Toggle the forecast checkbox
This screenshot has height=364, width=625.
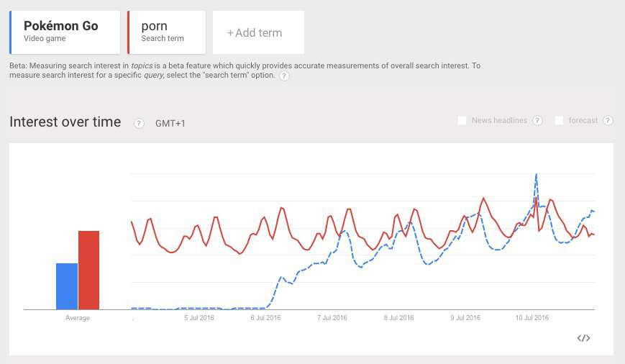click(x=559, y=120)
